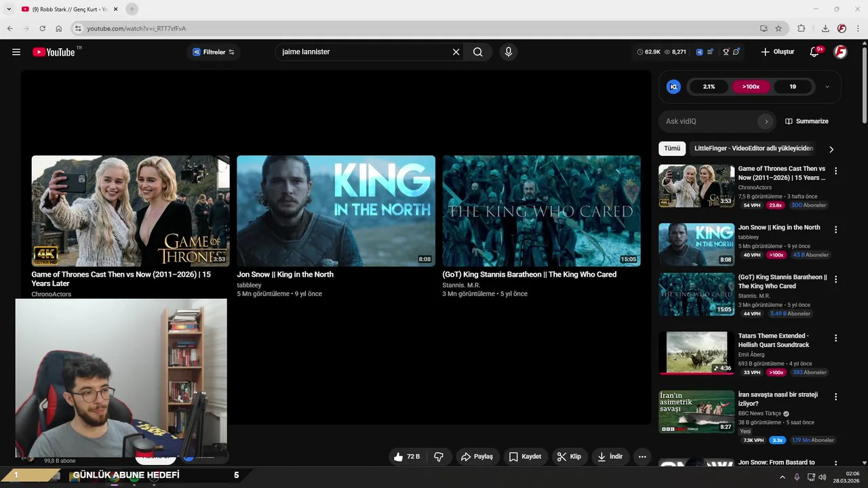Go back with the browser back arrow
Screen dimensions: 868x488
(9, 28)
